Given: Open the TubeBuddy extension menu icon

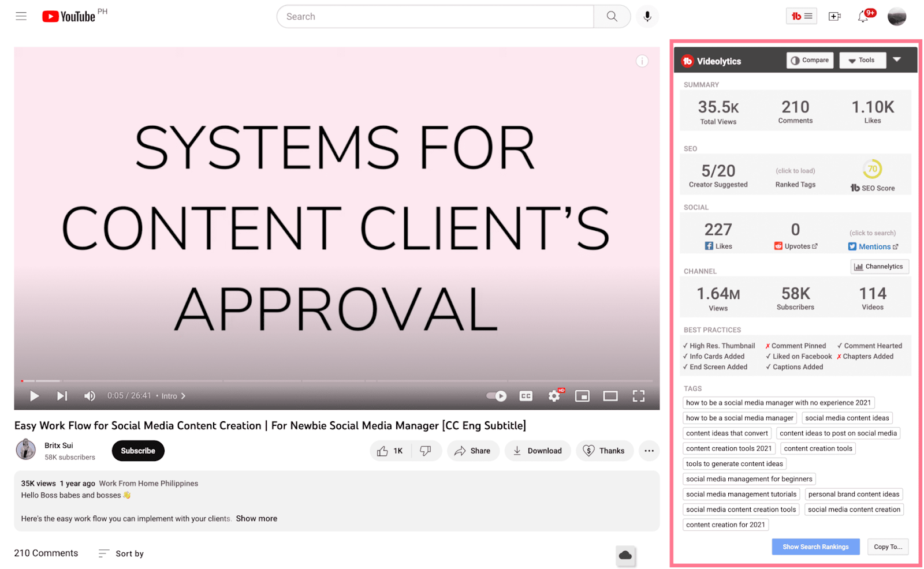Looking at the screenshot, I should point(801,16).
